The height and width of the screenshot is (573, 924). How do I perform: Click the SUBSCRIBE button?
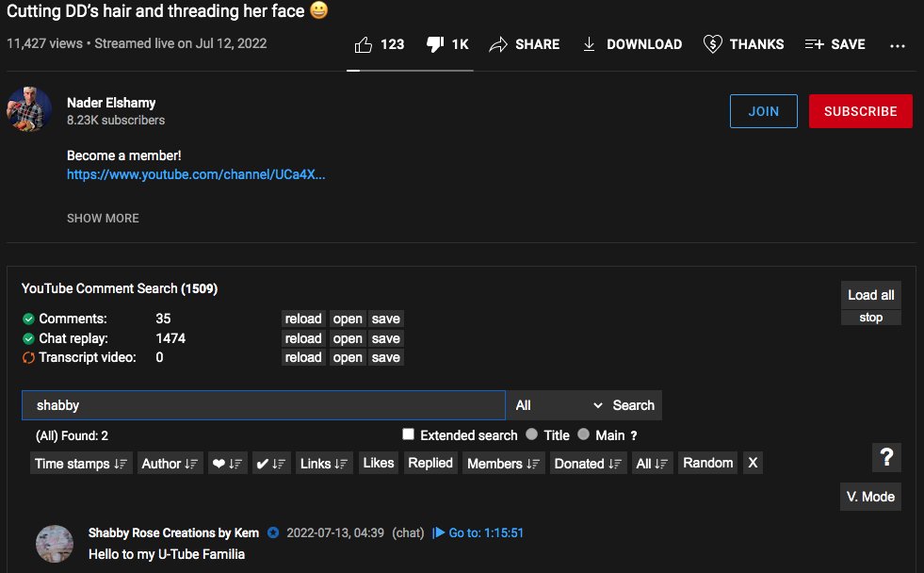(x=860, y=111)
